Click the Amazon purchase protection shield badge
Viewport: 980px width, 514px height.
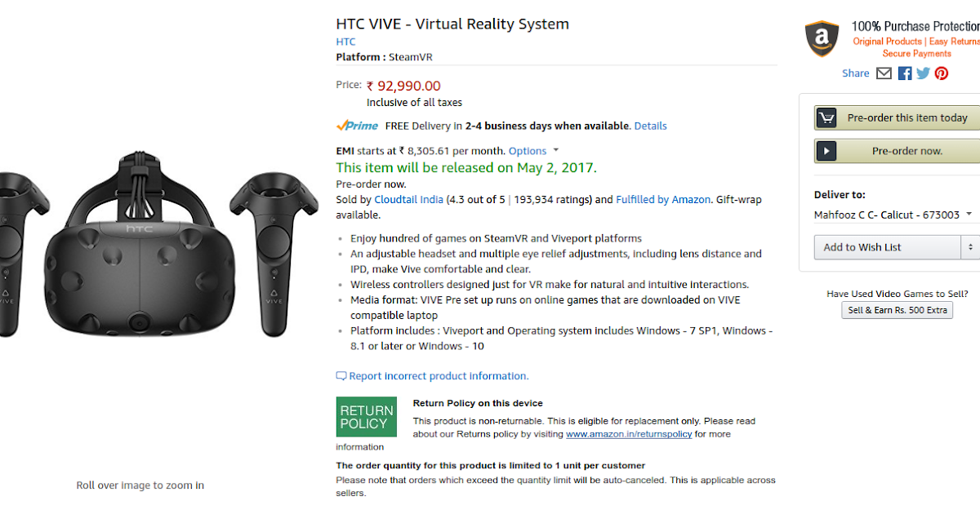(x=822, y=39)
